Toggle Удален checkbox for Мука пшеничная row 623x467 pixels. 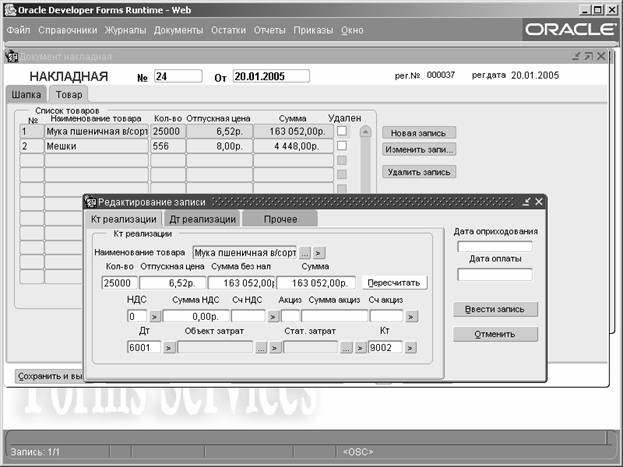[342, 131]
